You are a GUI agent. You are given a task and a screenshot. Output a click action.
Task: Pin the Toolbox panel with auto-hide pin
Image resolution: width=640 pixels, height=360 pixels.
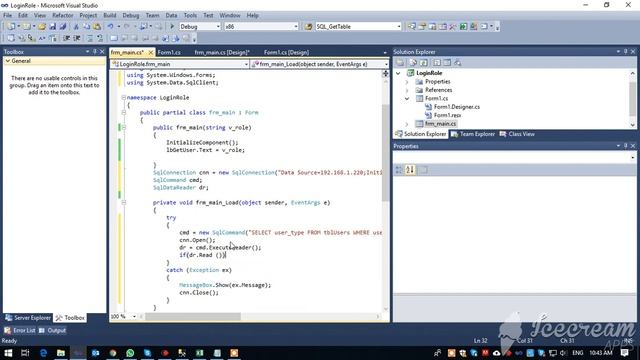pos(95,52)
